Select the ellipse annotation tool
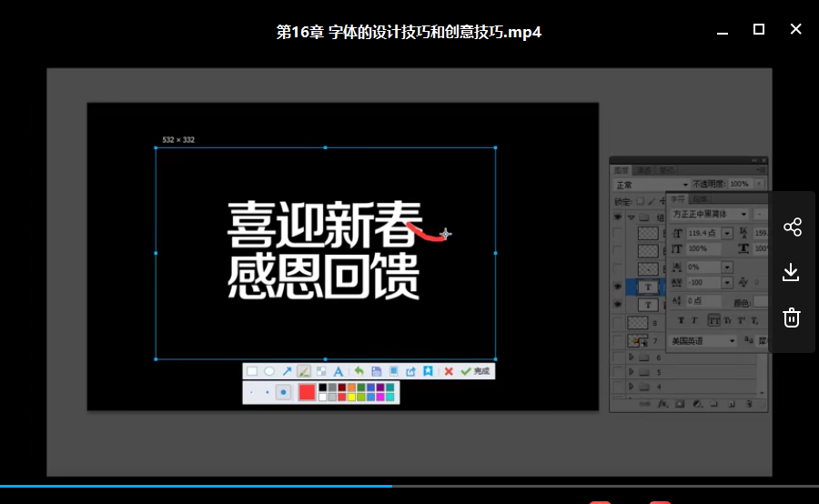 coord(269,371)
